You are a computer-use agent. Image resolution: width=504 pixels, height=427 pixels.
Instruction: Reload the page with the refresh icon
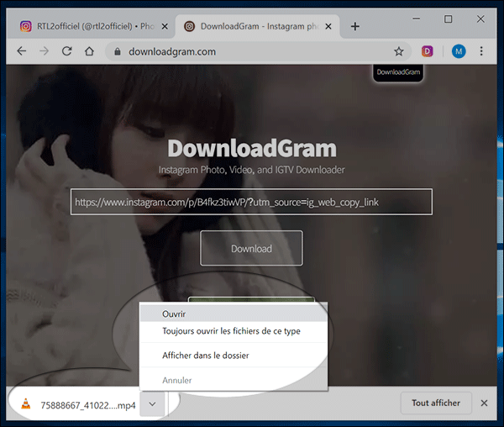[66, 51]
